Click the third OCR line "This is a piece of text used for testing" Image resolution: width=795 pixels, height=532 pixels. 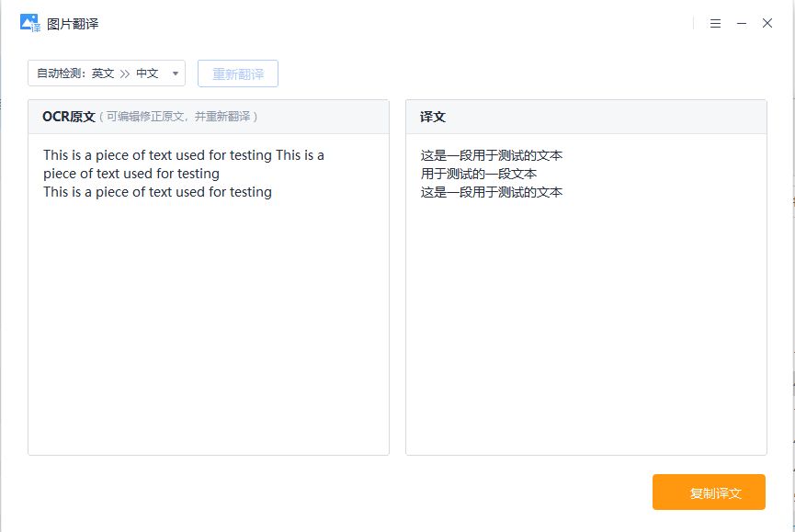click(157, 192)
